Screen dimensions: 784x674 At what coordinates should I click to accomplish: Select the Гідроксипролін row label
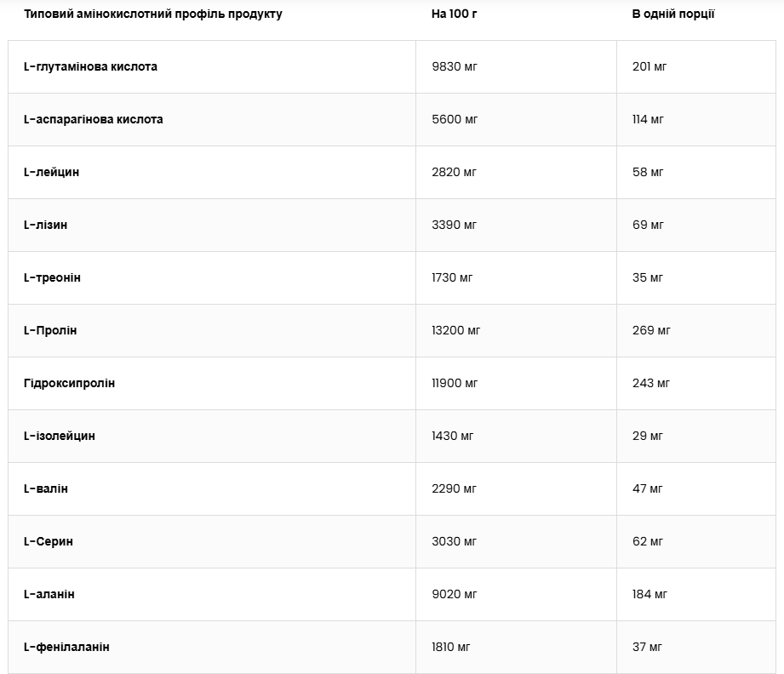[x=69, y=383]
